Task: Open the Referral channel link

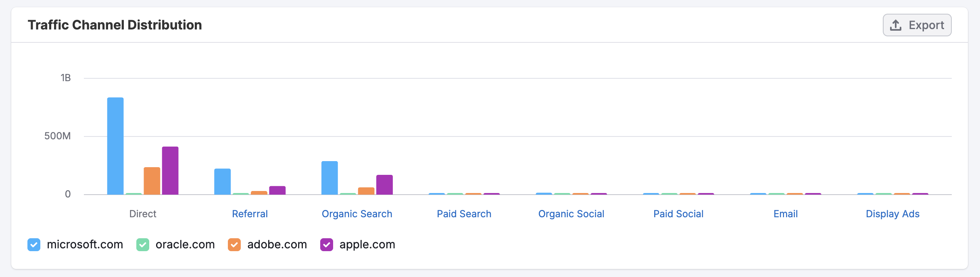Action: point(250,214)
